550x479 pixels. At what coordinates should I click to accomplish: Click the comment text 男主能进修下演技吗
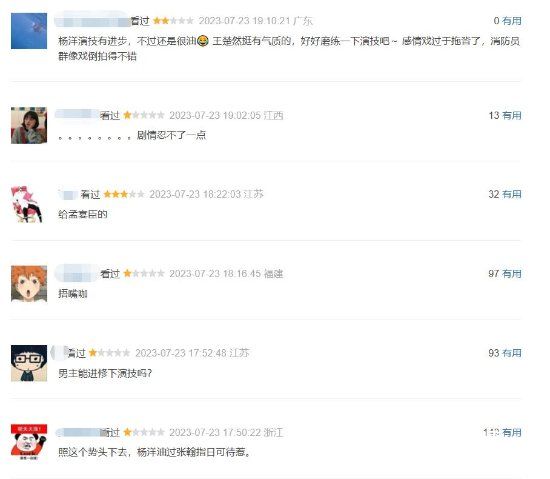point(105,373)
